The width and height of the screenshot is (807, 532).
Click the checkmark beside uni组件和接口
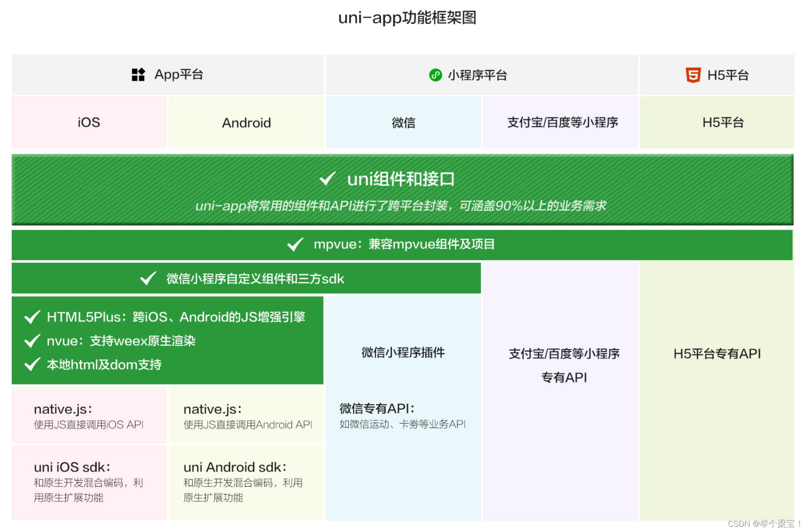(x=327, y=179)
